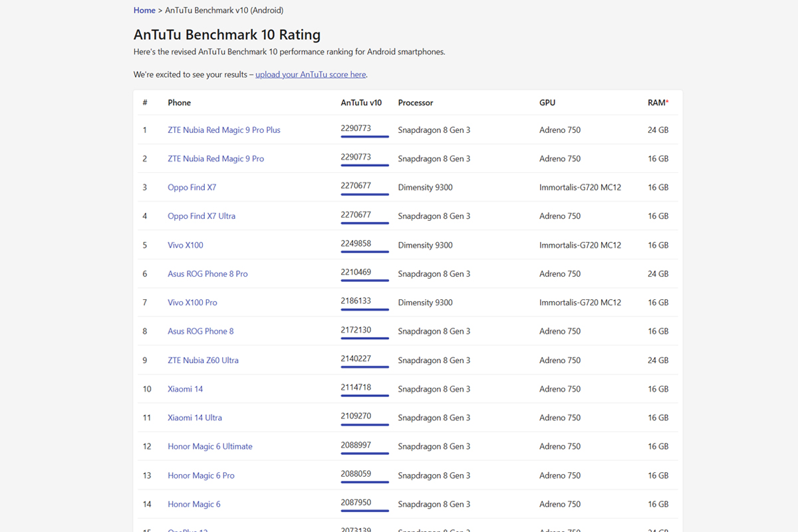Open ZTE Nubia Red Magic 9 Pro Plus
Image resolution: width=798 pixels, height=532 pixels.
224,130
